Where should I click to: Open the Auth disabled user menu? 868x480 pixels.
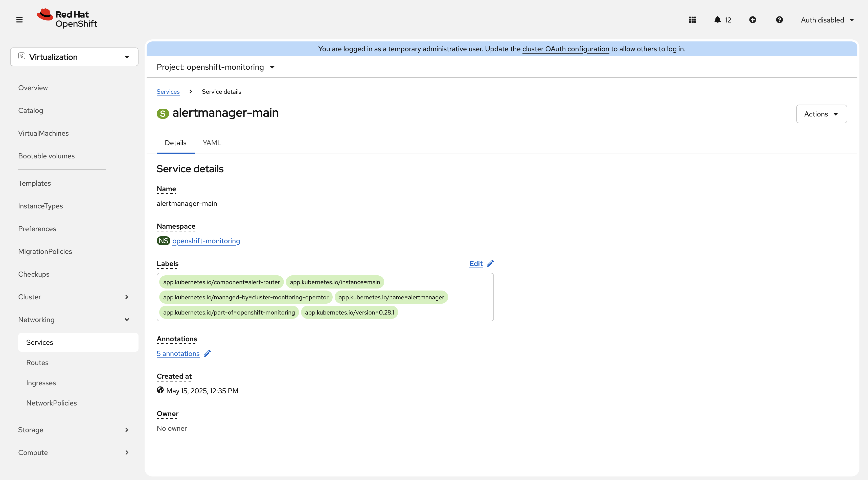tap(827, 20)
